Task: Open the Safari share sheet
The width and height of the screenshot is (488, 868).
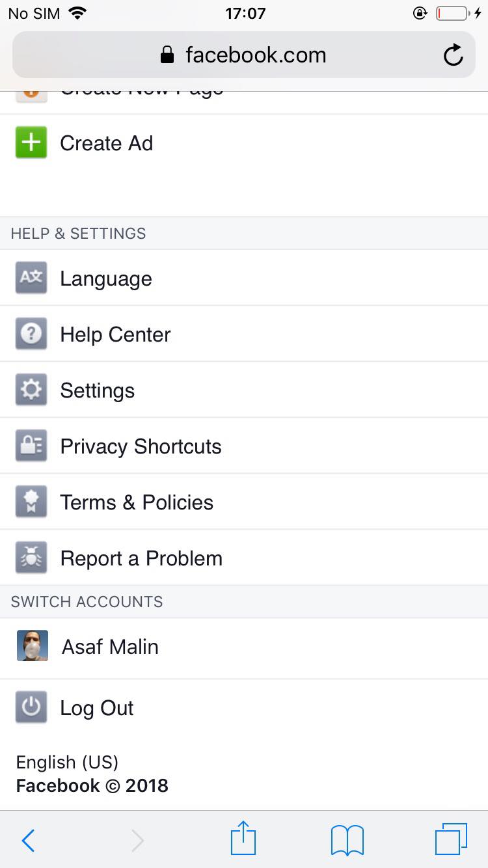Action: 243,839
